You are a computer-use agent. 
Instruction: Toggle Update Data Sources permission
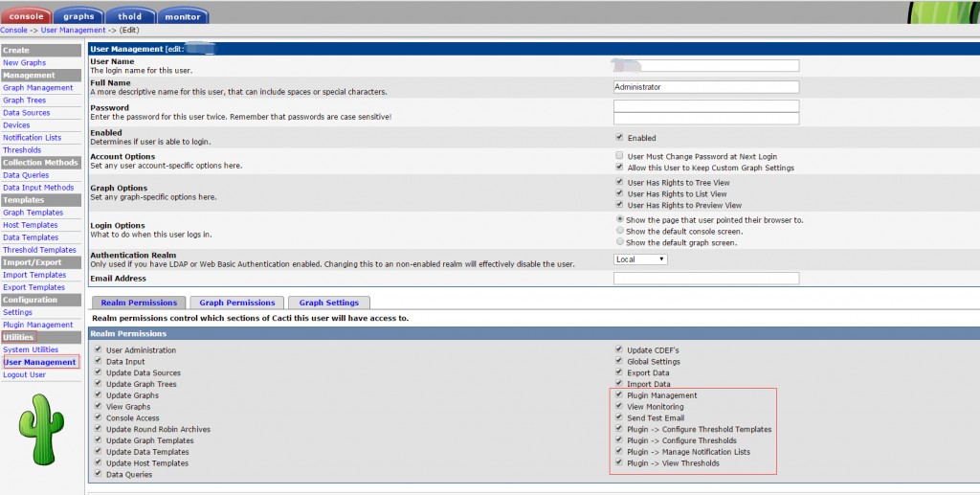(99, 371)
